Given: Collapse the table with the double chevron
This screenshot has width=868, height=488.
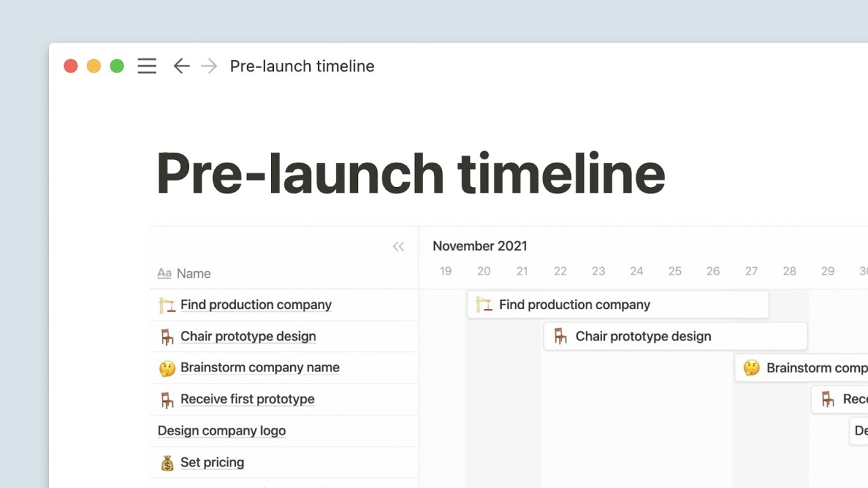Looking at the screenshot, I should click(398, 247).
